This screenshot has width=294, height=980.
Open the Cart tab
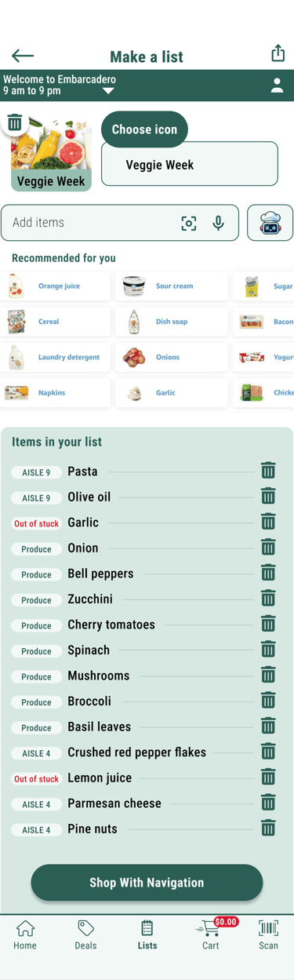[x=211, y=934]
